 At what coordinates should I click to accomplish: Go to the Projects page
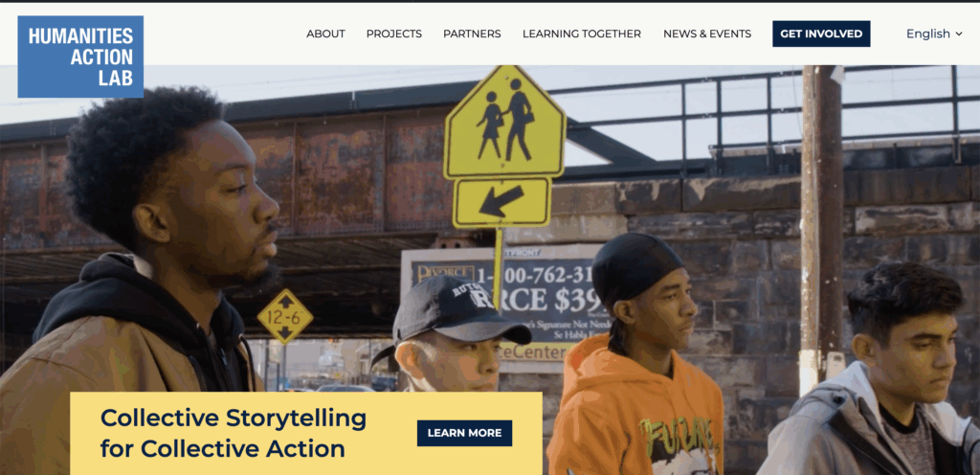(393, 34)
